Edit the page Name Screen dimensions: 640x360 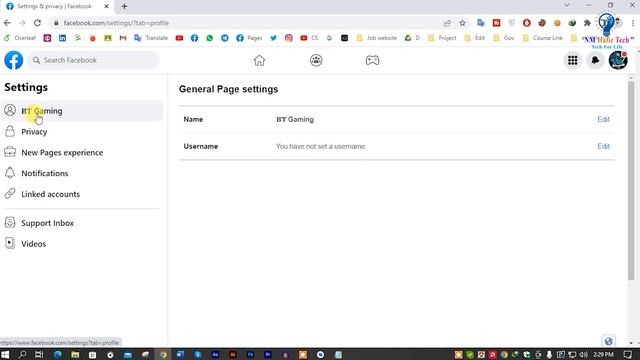(603, 119)
